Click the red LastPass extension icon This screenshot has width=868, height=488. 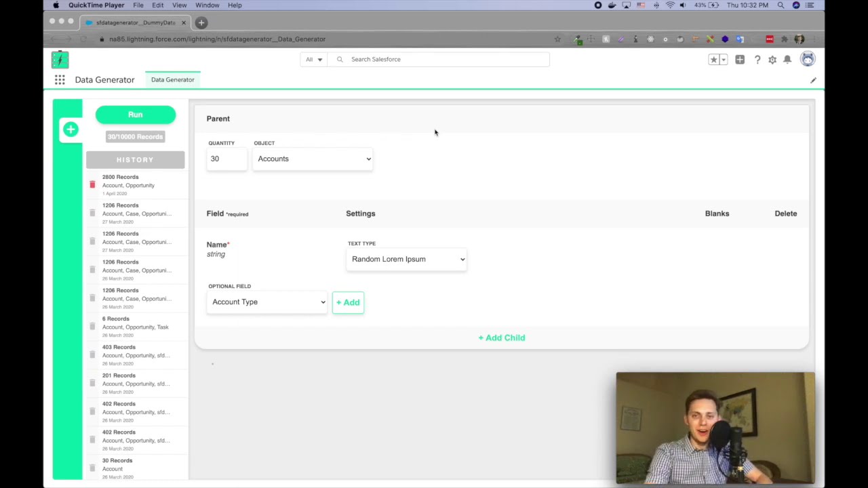tap(769, 39)
